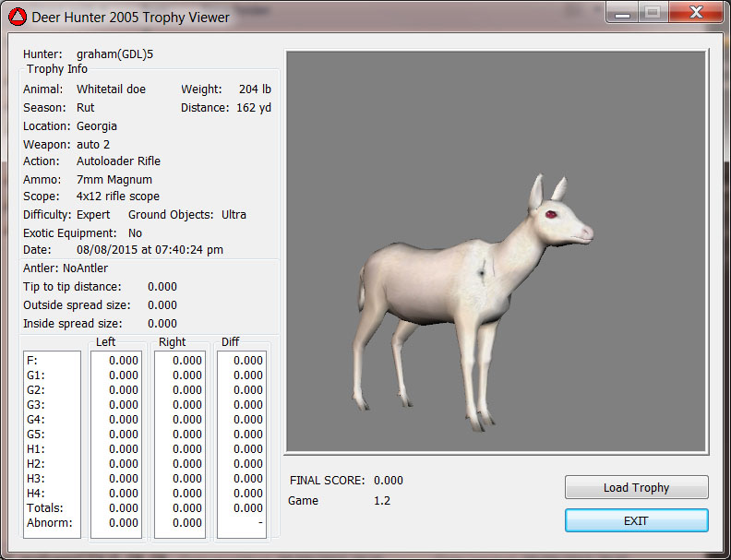Image resolution: width=731 pixels, height=560 pixels.
Task: Minimize the Trophy Viewer window
Action: coord(622,13)
